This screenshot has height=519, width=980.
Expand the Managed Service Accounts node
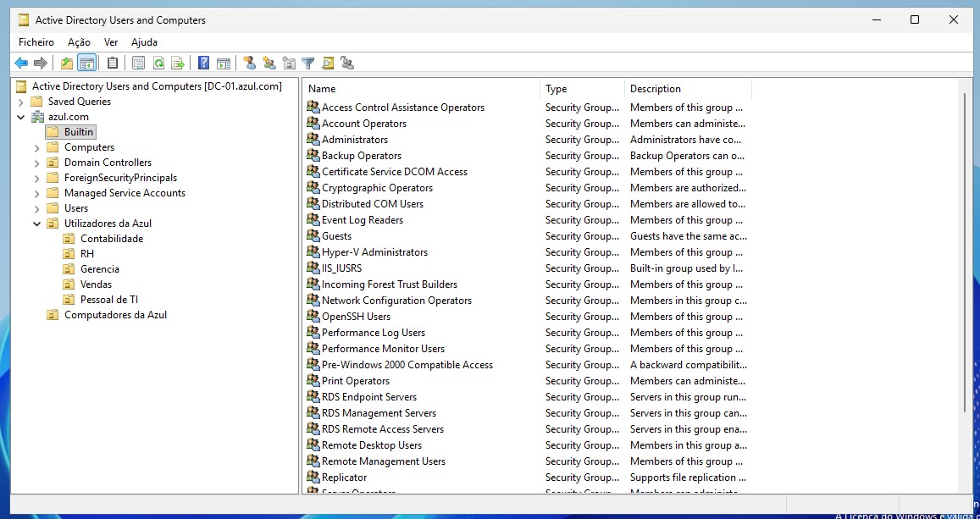click(x=37, y=194)
